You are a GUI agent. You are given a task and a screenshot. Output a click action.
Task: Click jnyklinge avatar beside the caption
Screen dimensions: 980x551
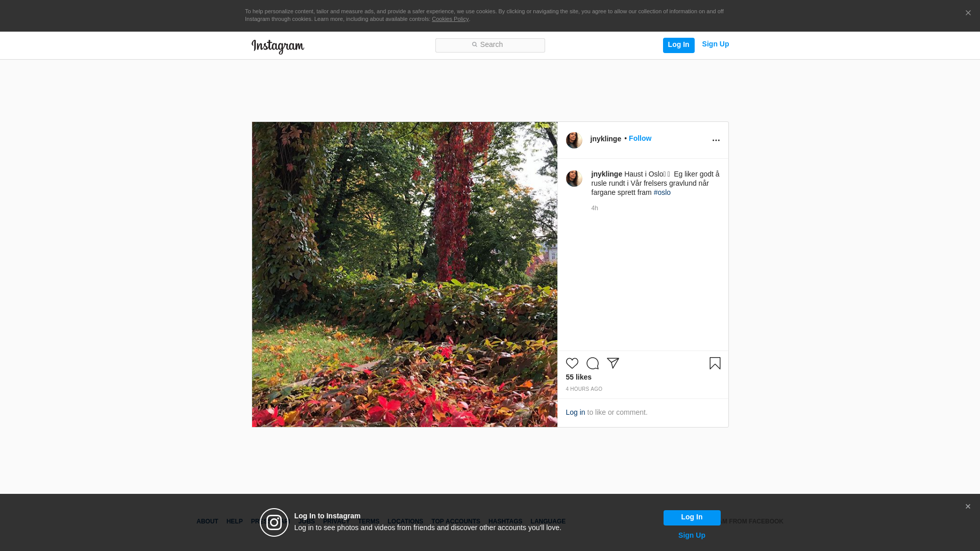click(574, 179)
